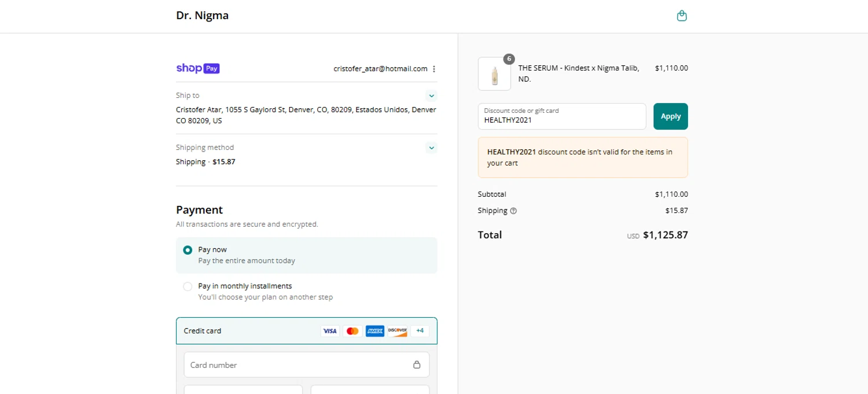Click the Shop Pay logo
The width and height of the screenshot is (868, 394).
click(198, 68)
